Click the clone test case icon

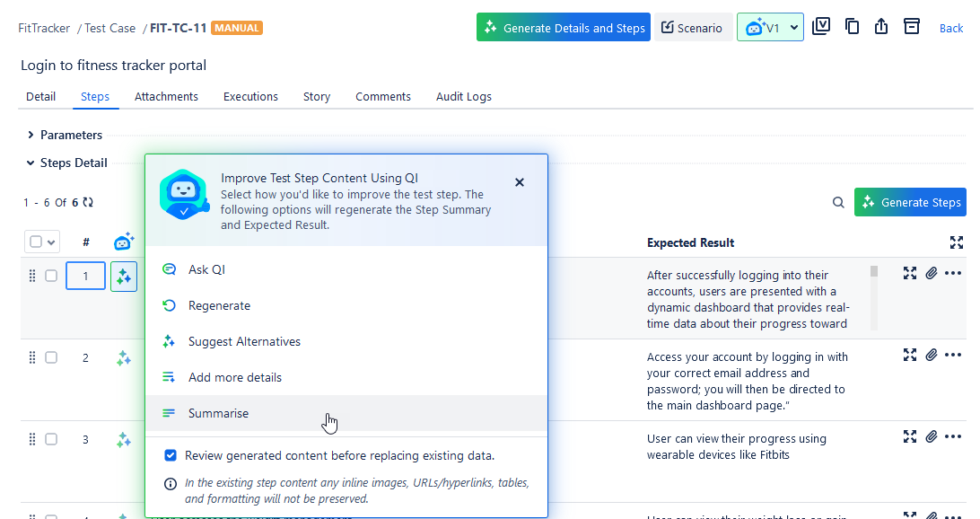(x=852, y=27)
